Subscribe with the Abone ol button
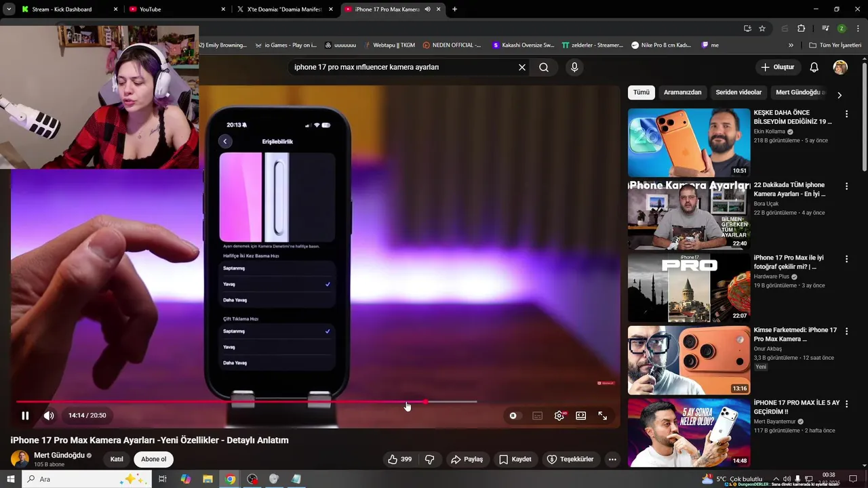Image resolution: width=868 pixels, height=488 pixels. pos(153,460)
